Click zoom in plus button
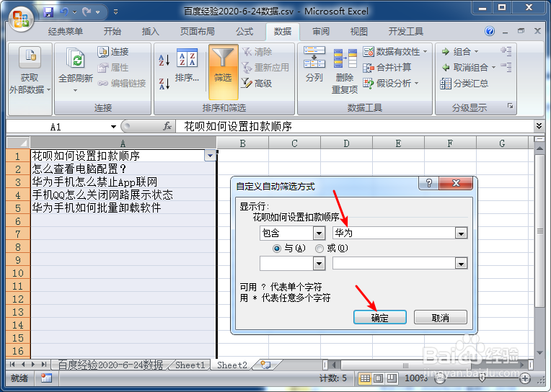 point(525,378)
